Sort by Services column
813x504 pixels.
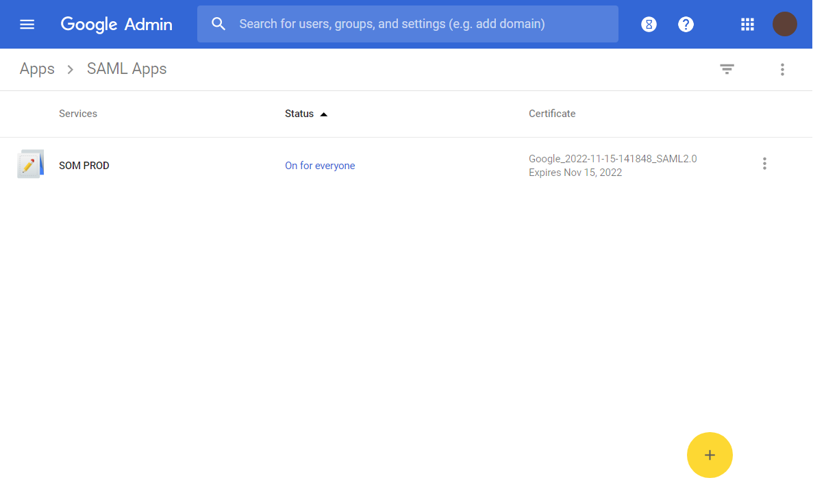pos(78,114)
